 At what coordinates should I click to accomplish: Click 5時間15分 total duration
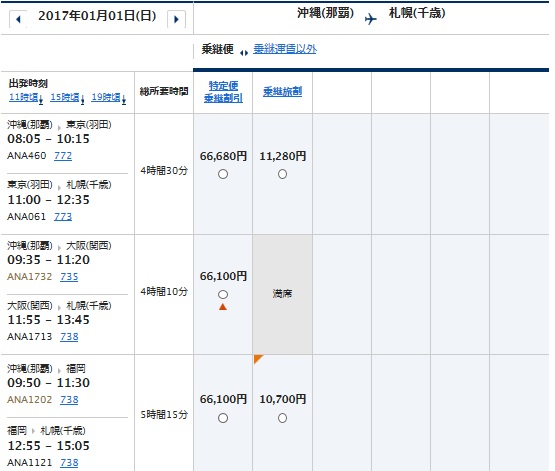click(x=164, y=415)
